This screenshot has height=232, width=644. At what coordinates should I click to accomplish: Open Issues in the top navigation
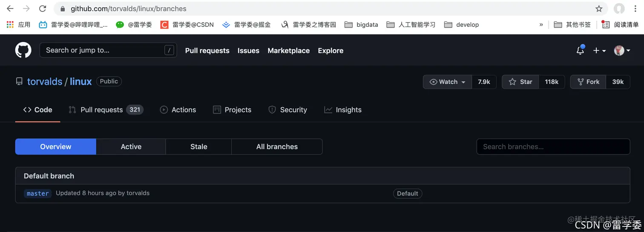248,51
